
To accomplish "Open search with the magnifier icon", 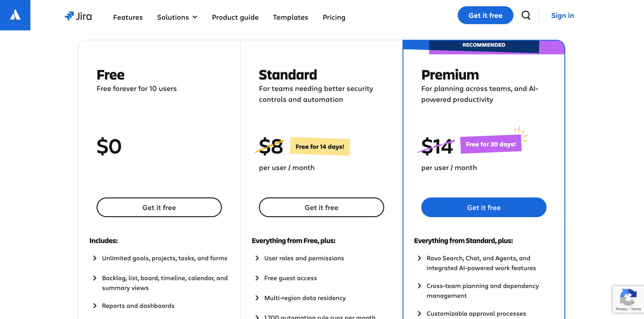I will [526, 15].
